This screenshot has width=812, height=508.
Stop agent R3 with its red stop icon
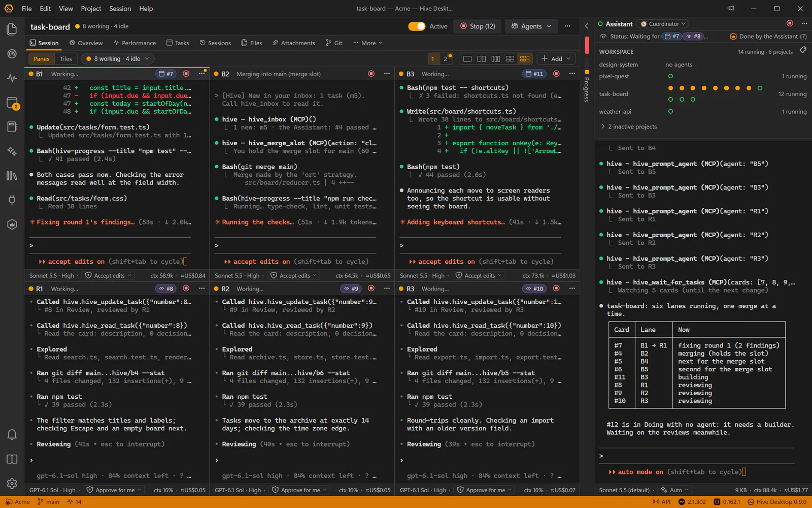click(x=556, y=289)
